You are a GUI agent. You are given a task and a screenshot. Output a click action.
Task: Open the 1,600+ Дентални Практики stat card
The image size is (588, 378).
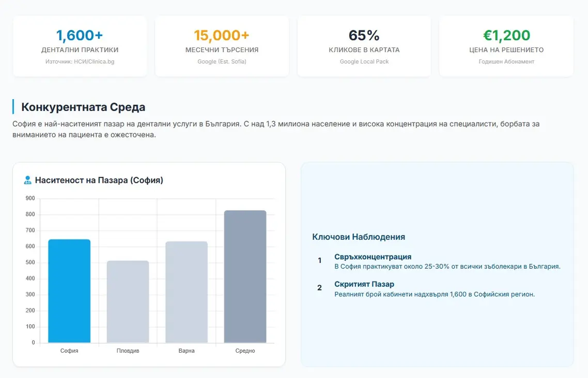80,45
